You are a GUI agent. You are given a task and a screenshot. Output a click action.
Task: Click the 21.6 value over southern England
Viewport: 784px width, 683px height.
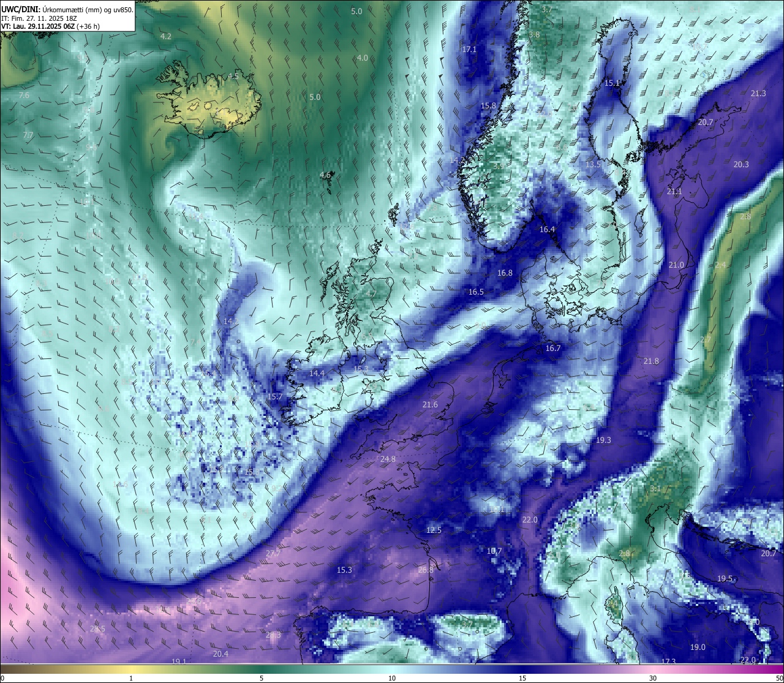[430, 404]
